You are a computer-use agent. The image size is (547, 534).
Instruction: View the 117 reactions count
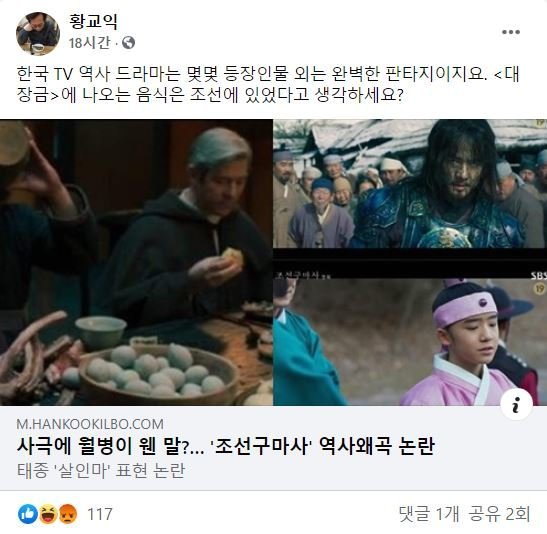(100, 514)
